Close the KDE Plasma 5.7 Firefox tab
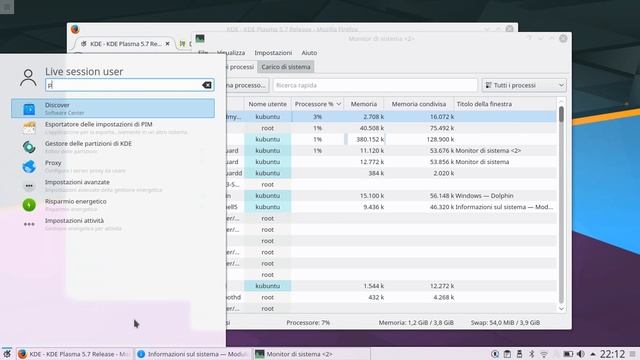 (x=167, y=44)
